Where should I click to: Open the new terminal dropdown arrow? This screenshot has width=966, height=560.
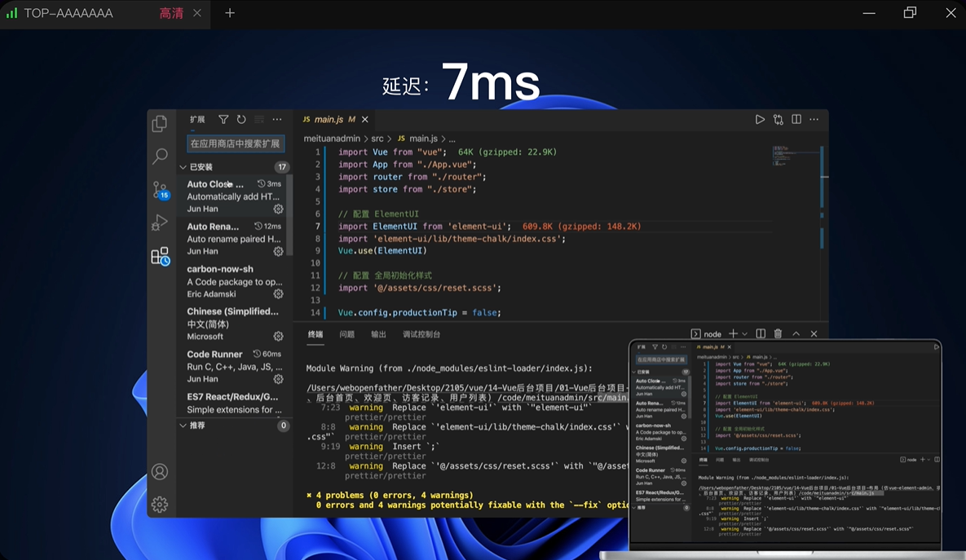(x=744, y=333)
